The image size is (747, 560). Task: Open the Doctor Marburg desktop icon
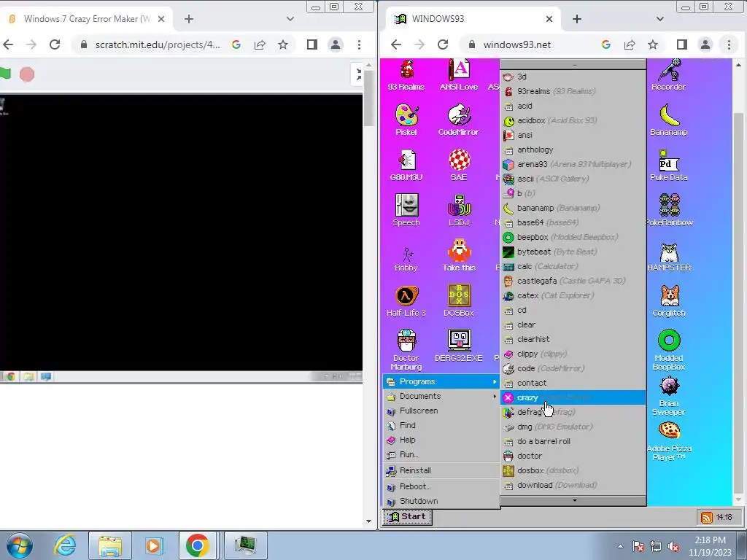pyautogui.click(x=406, y=350)
